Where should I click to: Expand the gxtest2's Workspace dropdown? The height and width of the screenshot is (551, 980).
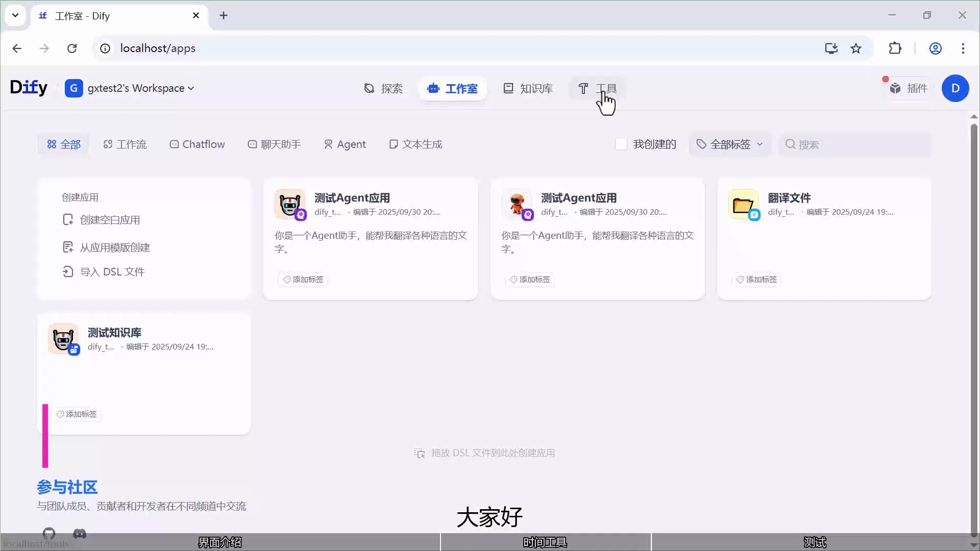click(x=130, y=88)
